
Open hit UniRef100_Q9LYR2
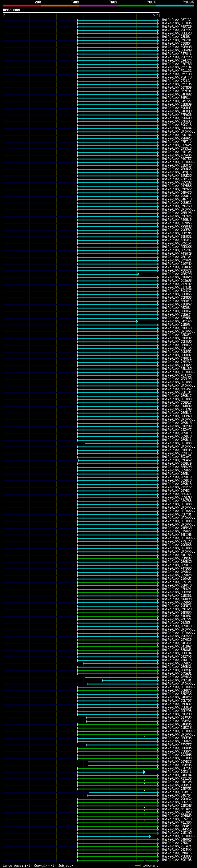176,30
